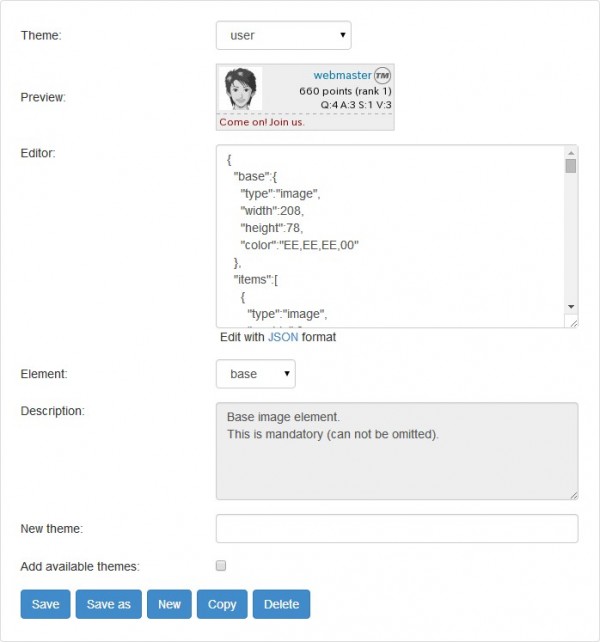600x642 pixels.
Task: Click the Description box resize handle
Action: coord(572,494)
